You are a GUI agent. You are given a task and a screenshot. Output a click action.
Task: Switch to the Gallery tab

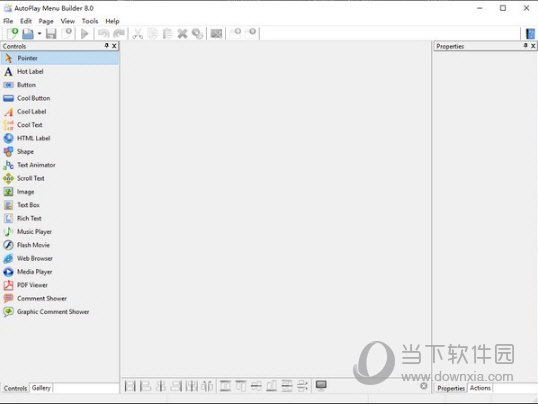[x=41, y=388]
